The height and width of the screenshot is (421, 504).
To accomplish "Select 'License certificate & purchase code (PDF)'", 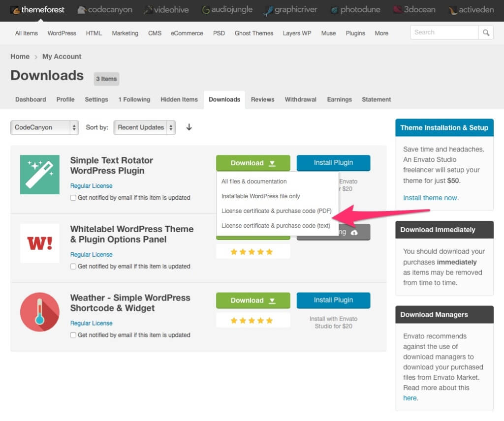I will [277, 211].
